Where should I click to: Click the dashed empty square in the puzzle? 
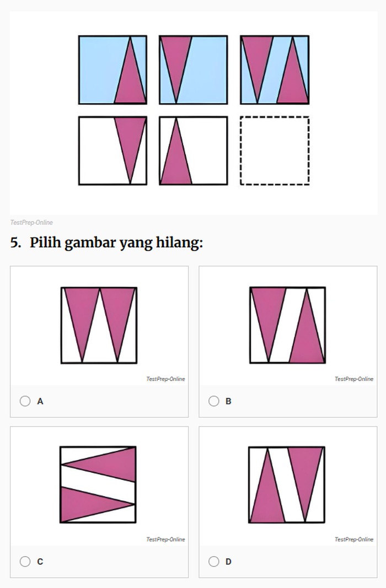point(275,150)
